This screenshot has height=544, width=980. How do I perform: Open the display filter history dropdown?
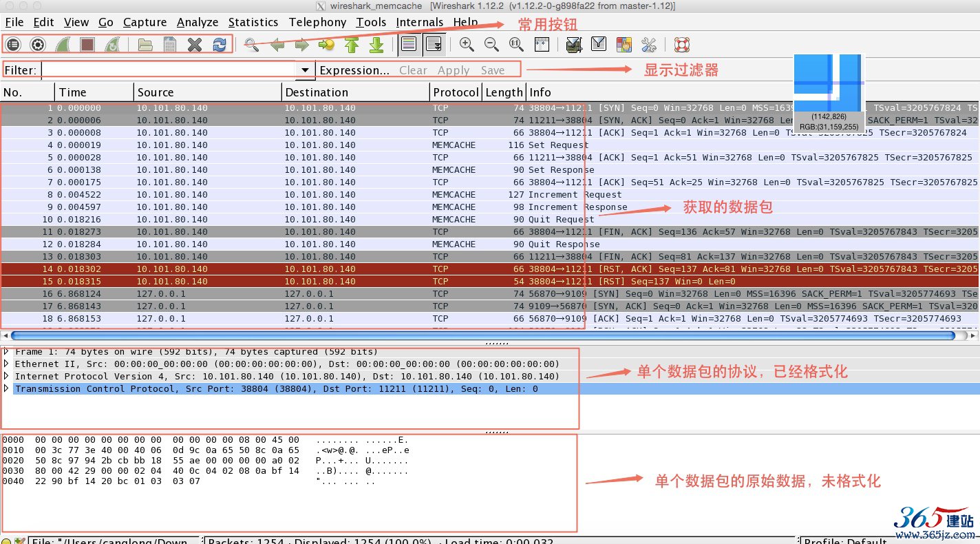click(x=305, y=70)
